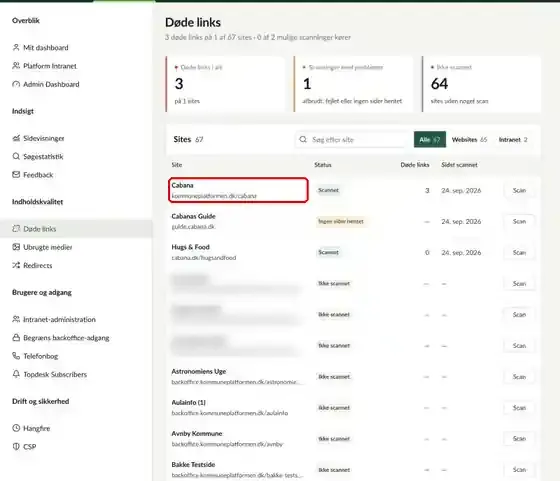Image resolution: width=560 pixels, height=481 pixels.
Task: Click the Feedback envelope icon
Action: pos(16,175)
